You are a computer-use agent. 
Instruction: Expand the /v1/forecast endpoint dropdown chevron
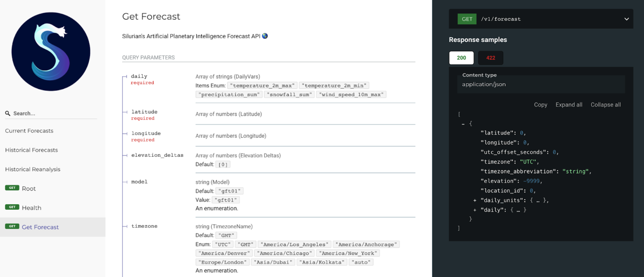(626, 19)
